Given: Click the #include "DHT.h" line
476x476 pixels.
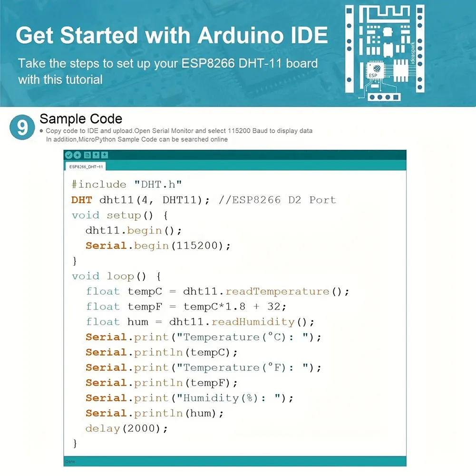Looking at the screenshot, I should pos(126,185).
